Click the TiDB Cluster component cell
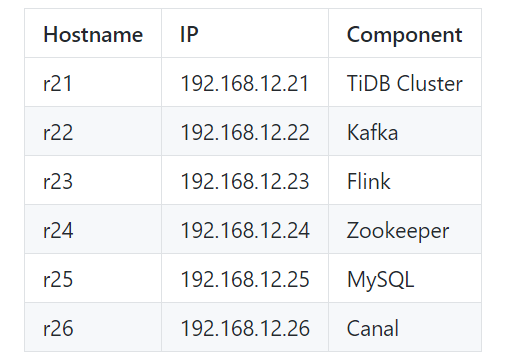Screen dimensions: 525x364 405,82
